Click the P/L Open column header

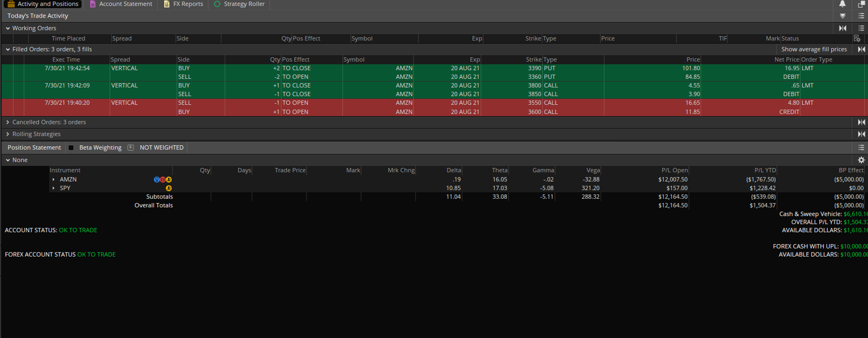click(x=674, y=170)
